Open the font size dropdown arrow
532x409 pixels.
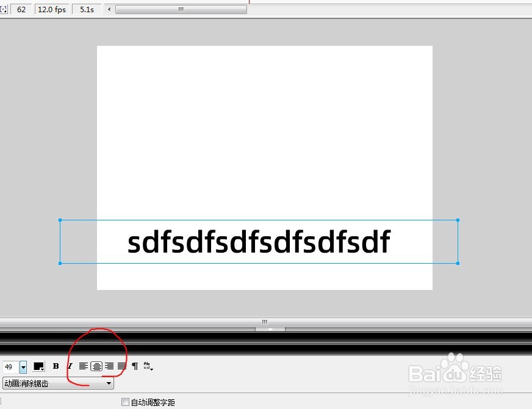click(23, 366)
